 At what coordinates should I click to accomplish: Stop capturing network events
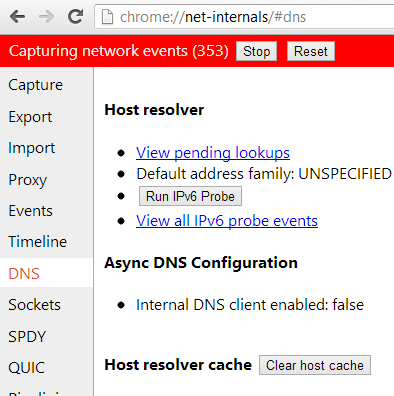pos(256,51)
